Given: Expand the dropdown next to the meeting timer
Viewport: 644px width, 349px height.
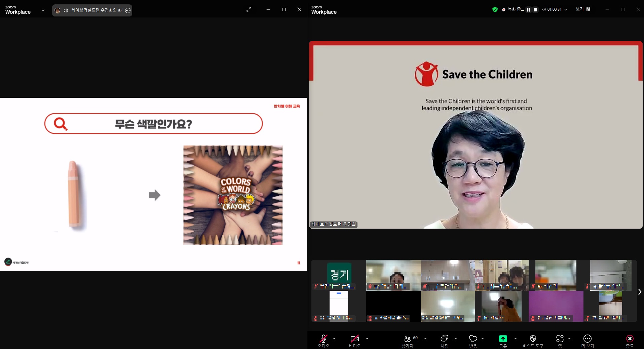Looking at the screenshot, I should 566,9.
